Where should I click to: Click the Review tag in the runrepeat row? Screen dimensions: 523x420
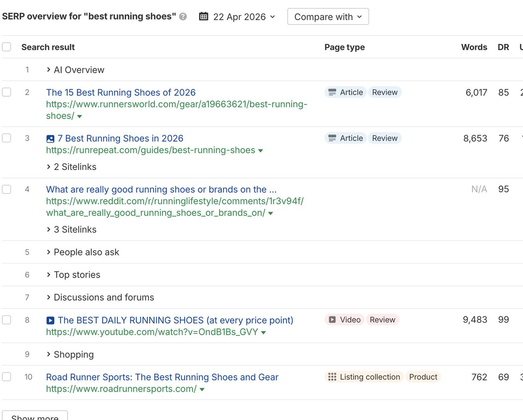pyautogui.click(x=385, y=138)
